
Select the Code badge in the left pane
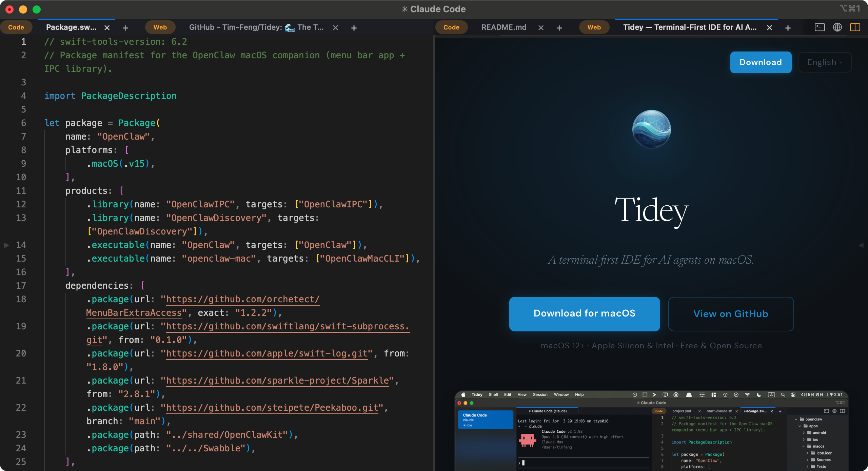[16, 27]
